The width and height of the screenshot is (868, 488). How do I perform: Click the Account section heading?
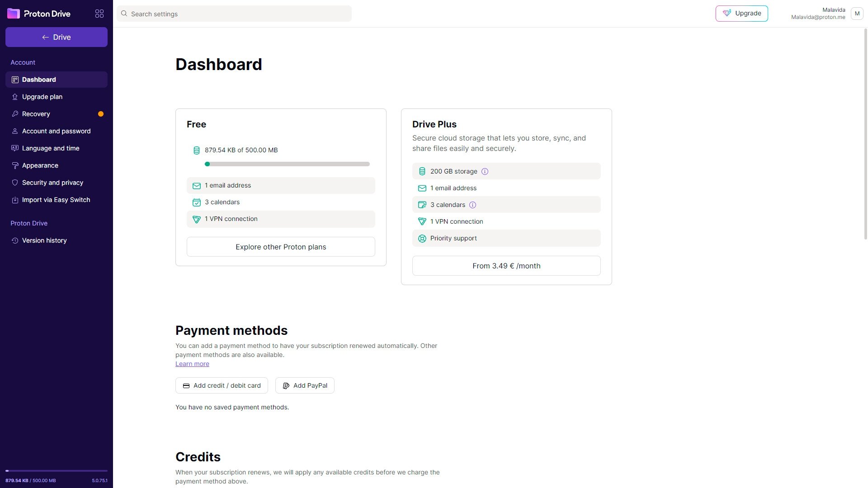23,62
